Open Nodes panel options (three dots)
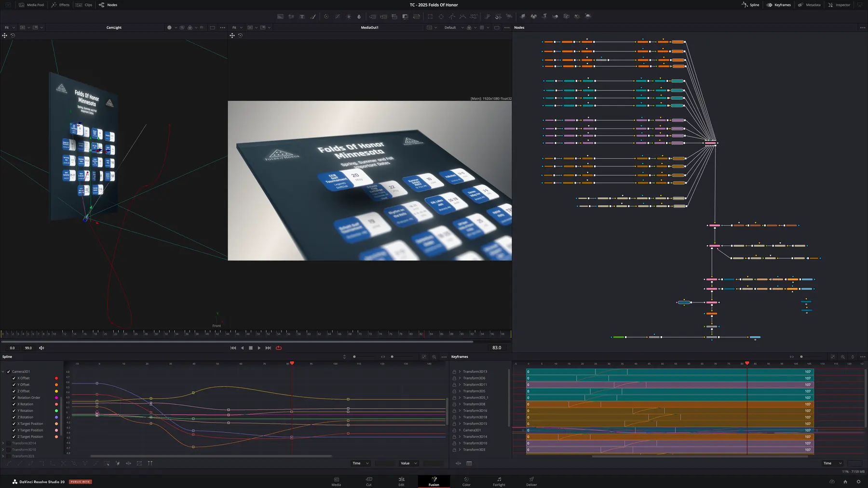The image size is (868, 488). click(x=863, y=27)
